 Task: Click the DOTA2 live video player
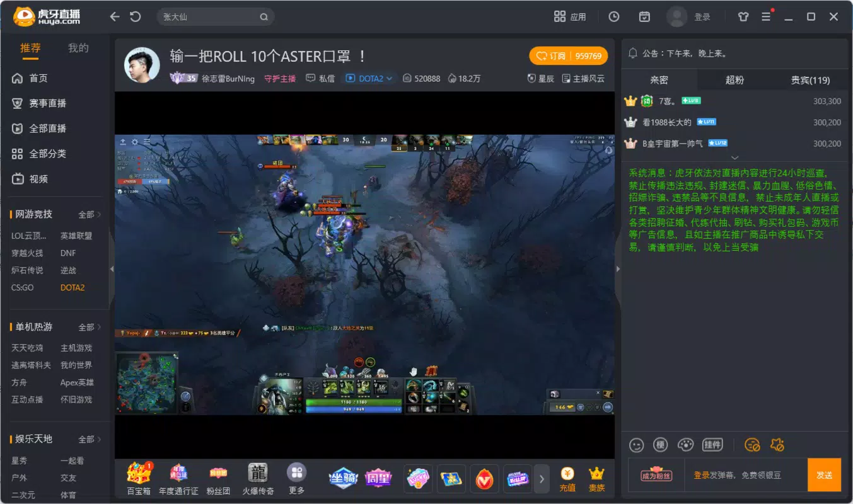click(x=364, y=275)
